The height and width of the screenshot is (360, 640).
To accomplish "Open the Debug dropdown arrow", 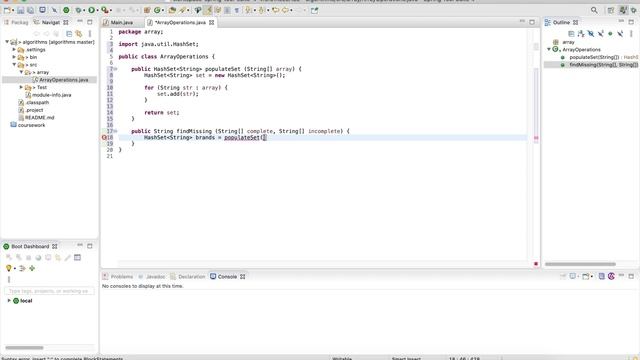I will (84, 11).
